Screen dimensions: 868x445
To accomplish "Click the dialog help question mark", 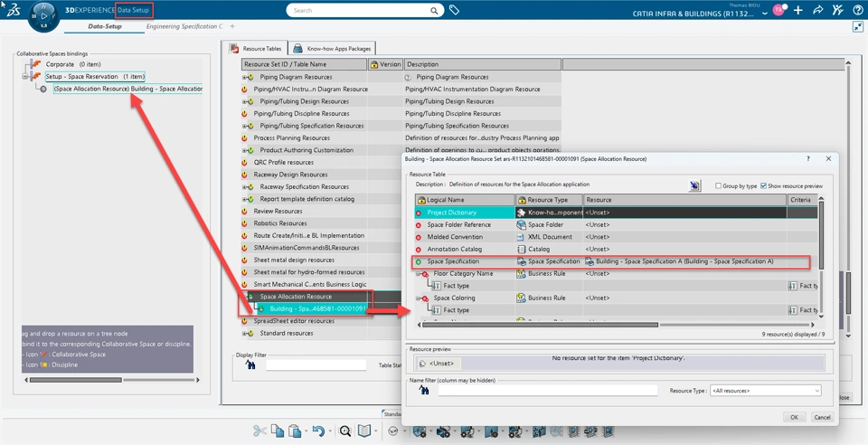I will point(808,159).
